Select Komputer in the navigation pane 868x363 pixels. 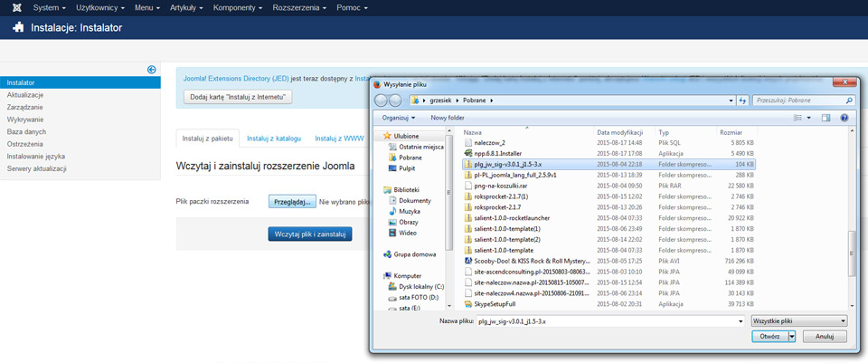click(402, 275)
